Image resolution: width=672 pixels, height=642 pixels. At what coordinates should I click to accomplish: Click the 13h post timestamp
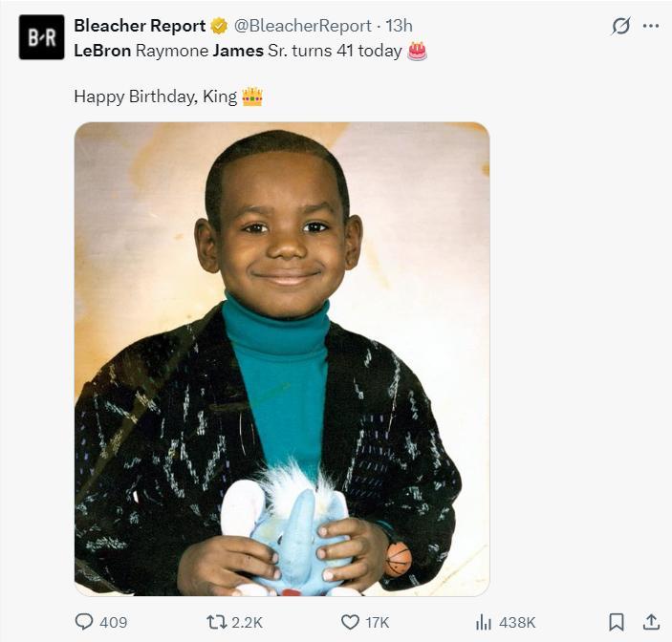[x=399, y=26]
